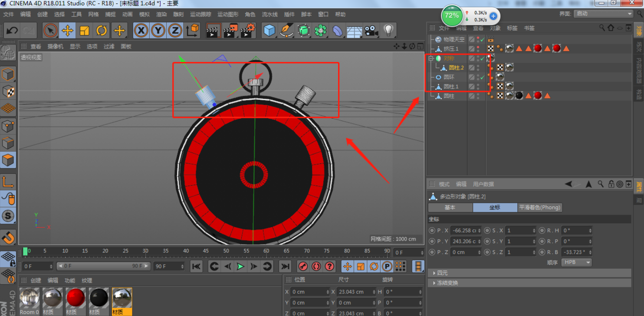Play the animation forward
The height and width of the screenshot is (316, 644).
click(x=240, y=267)
